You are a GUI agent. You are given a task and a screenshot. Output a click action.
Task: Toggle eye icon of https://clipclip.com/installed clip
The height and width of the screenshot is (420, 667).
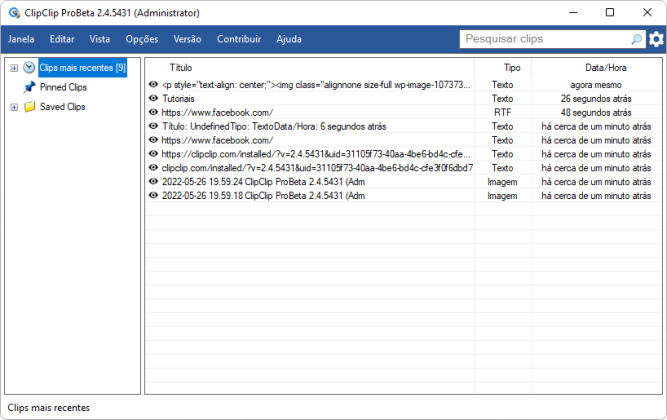click(153, 154)
